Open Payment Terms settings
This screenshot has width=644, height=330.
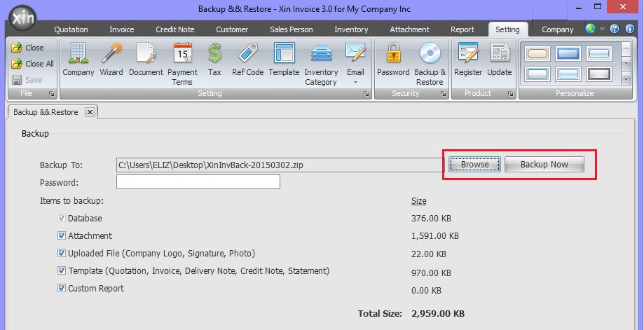[182, 64]
